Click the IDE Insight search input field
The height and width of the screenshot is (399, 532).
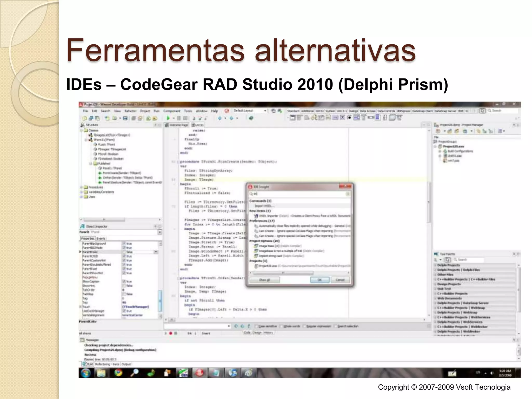299,194
